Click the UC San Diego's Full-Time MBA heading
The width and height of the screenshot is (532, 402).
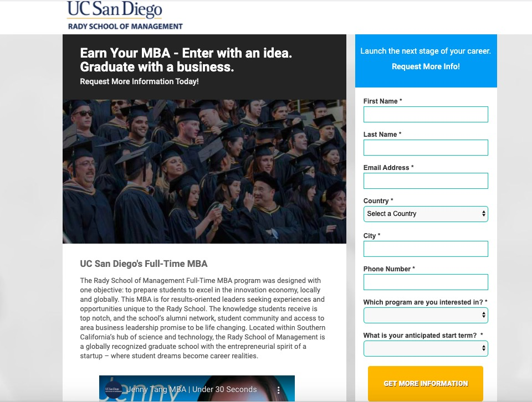[x=144, y=264]
